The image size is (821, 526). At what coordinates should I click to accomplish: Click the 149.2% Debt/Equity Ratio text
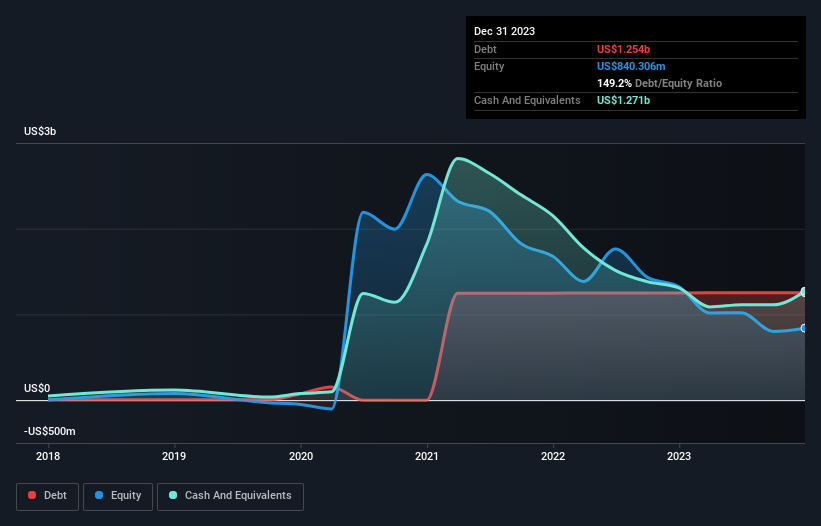coord(659,83)
